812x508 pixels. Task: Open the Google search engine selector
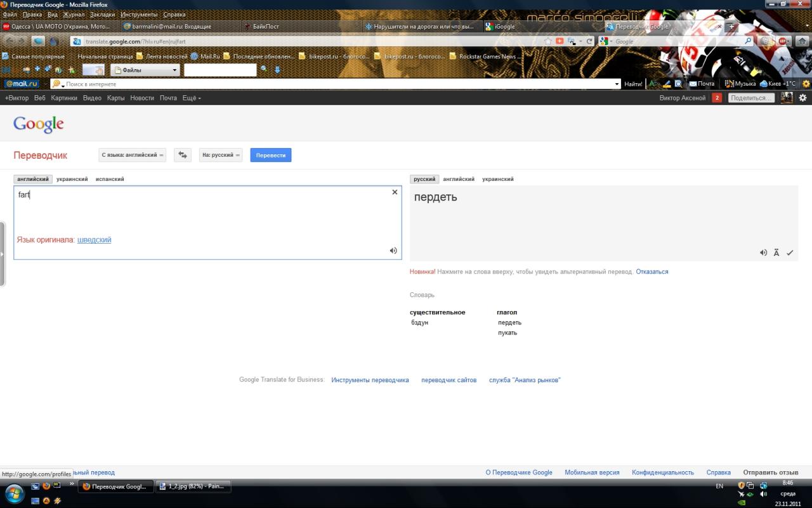[605, 41]
